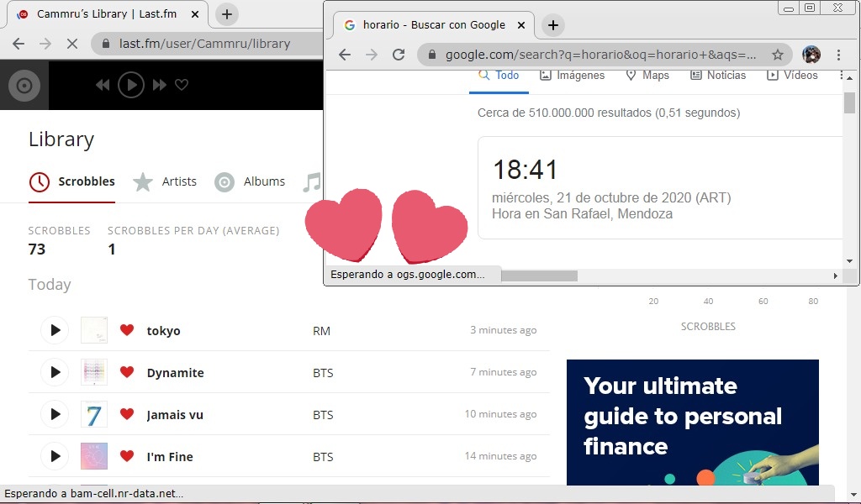861x504 pixels.
Task: Close the Cammru's Library tab
Action: (x=195, y=15)
